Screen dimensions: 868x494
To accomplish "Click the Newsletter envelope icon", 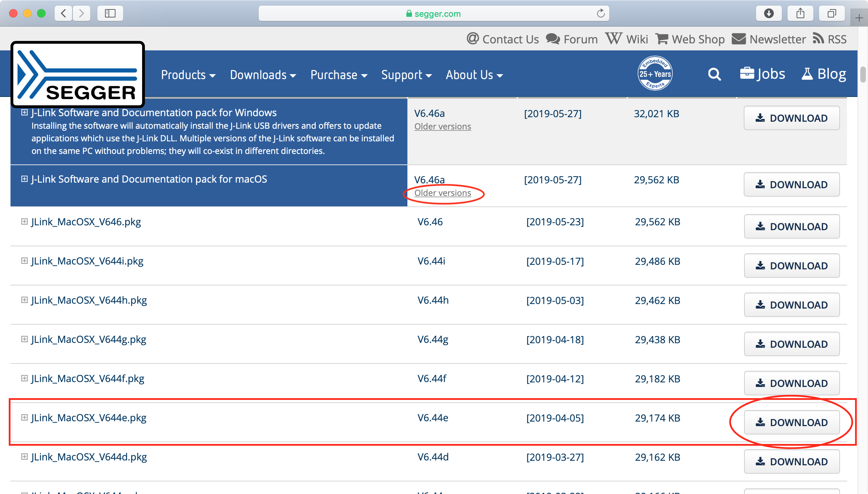I will (738, 39).
